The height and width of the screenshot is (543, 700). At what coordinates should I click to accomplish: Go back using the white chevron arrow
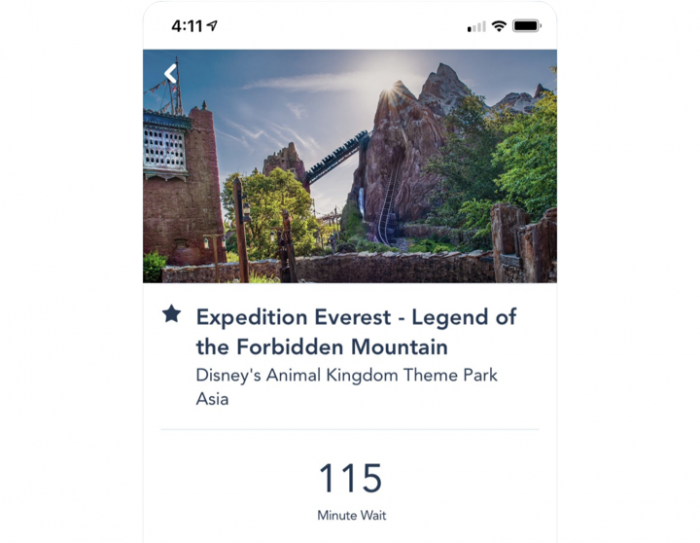point(171,74)
